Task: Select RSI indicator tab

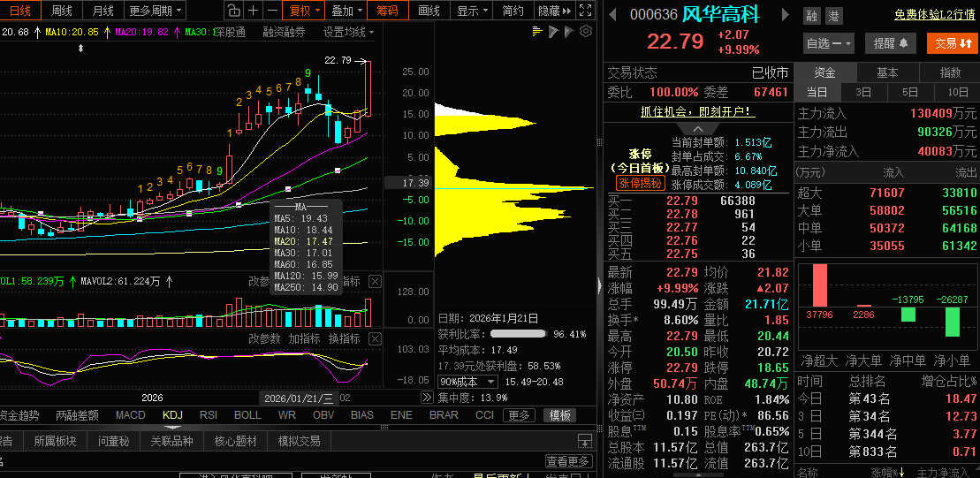Action: pyautogui.click(x=209, y=415)
